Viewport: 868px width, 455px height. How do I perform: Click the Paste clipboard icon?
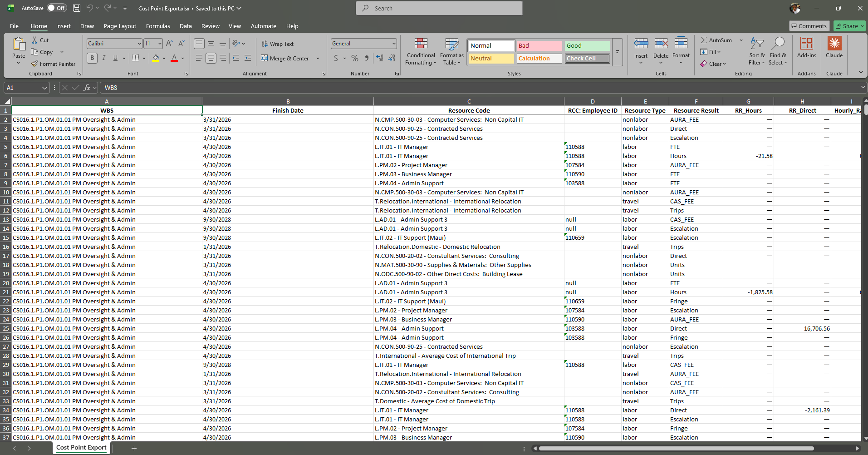click(x=19, y=44)
